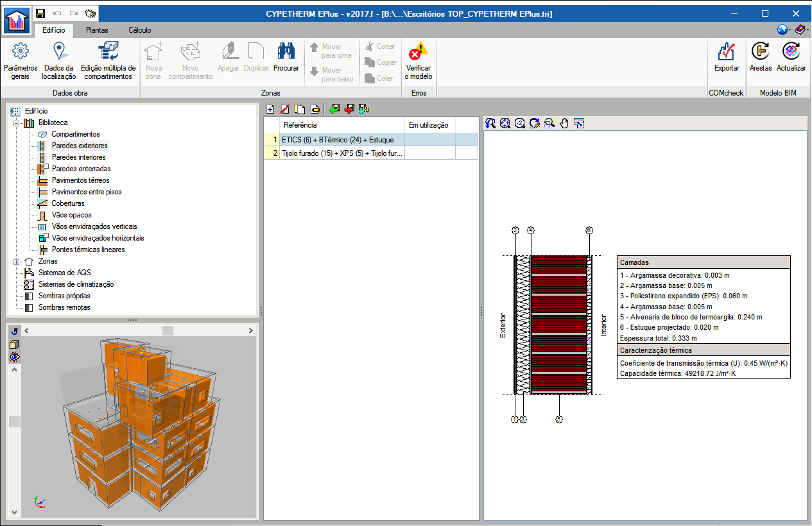Select Vãos opacos tree item

[71, 215]
